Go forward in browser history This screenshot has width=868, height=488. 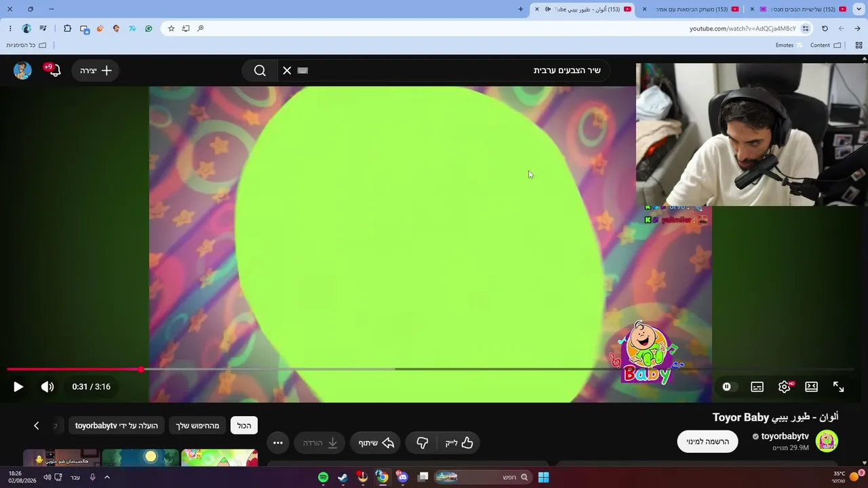click(x=841, y=28)
